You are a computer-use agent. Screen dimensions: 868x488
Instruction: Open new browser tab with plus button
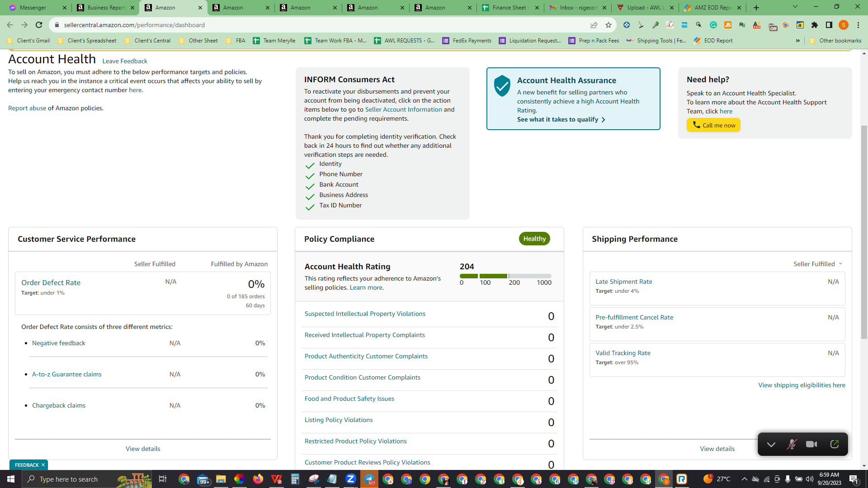point(756,8)
